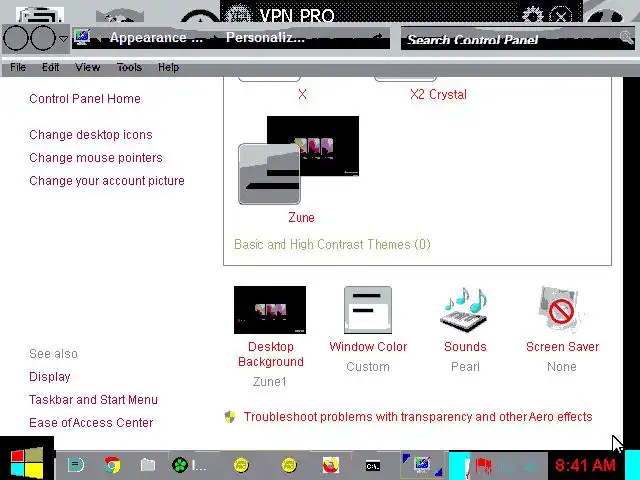Image resolution: width=640 pixels, height=480 pixels.
Task: Open the Edit menu
Action: coord(51,67)
